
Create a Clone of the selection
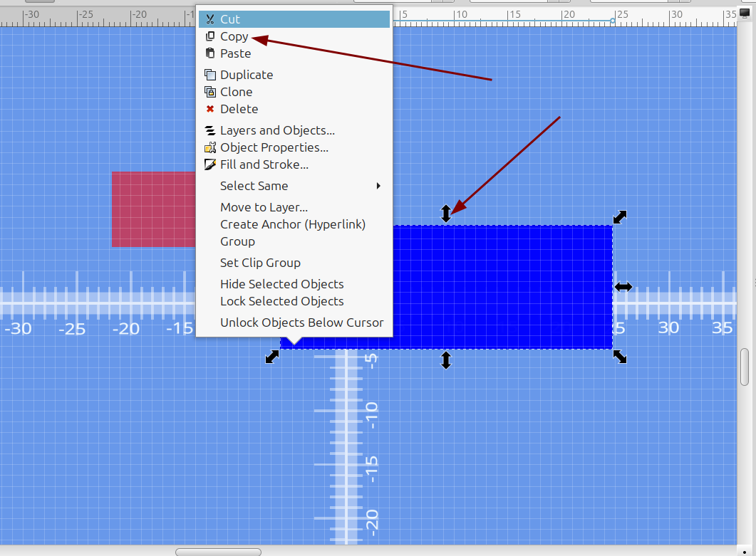point(236,92)
